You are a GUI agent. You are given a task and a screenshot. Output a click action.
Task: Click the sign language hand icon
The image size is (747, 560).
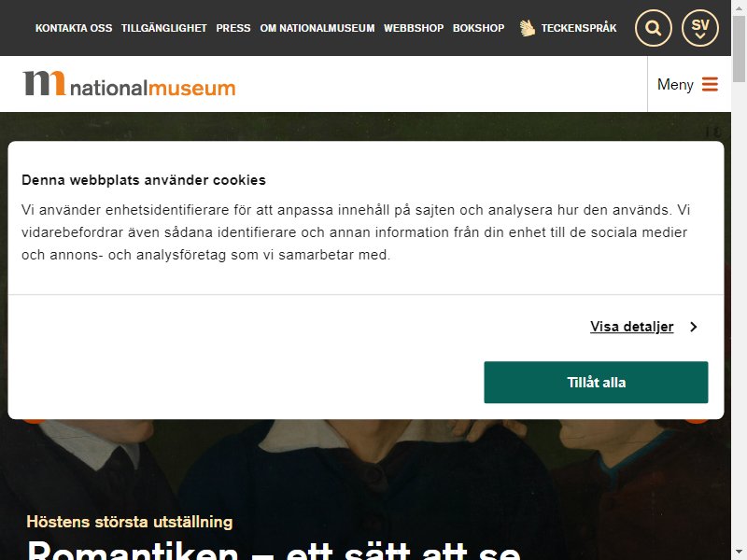coord(527,28)
